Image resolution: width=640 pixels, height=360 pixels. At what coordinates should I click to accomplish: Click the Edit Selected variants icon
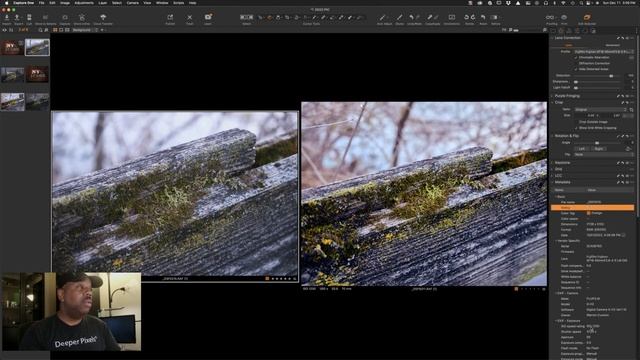[587, 17]
